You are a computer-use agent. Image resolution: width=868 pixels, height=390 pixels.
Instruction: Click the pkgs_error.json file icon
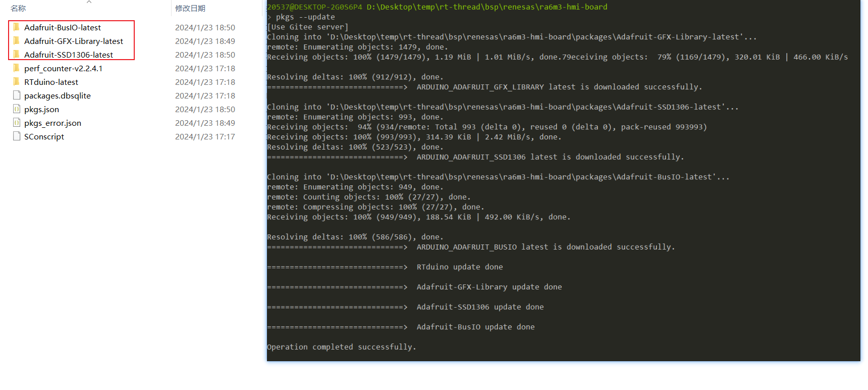17,122
